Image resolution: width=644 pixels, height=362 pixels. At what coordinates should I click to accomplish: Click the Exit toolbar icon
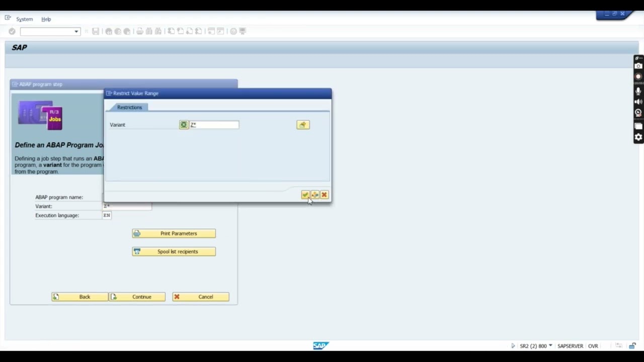click(118, 31)
